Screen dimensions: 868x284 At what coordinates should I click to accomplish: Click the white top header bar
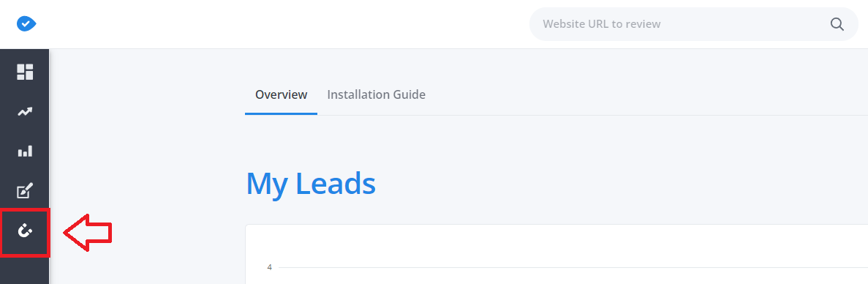pyautogui.click(x=277, y=24)
